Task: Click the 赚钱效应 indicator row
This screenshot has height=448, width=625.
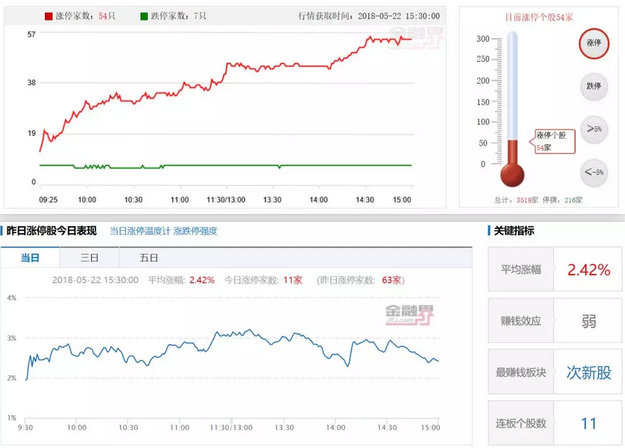Action: pos(551,321)
